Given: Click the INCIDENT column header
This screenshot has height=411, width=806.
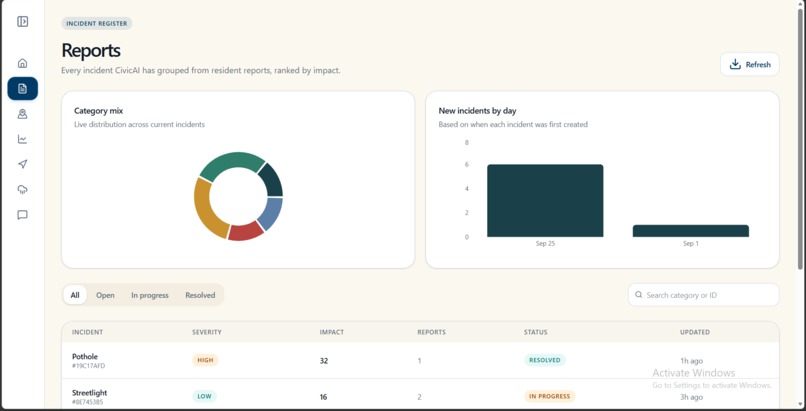Looking at the screenshot, I should [87, 332].
